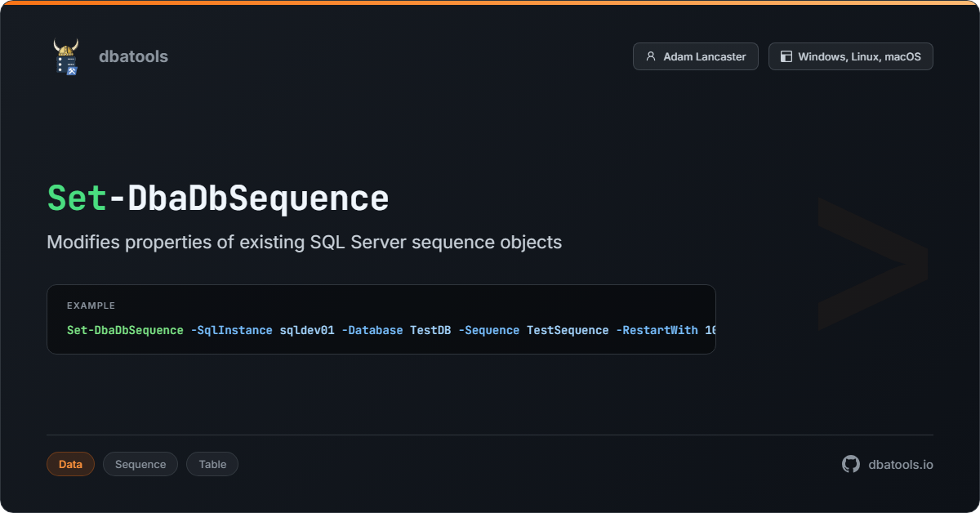
Task: Click the -SqlInstance parameter in example
Action: pyautogui.click(x=231, y=330)
